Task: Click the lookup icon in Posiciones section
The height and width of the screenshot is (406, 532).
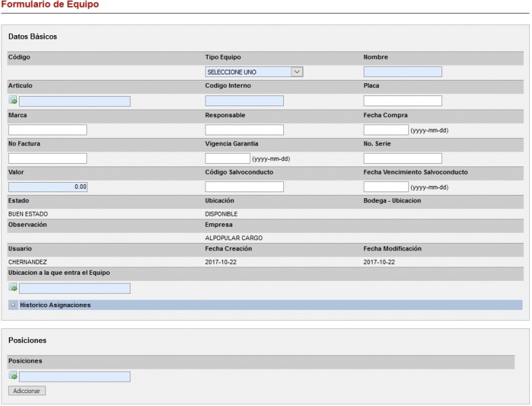Action: 13,376
